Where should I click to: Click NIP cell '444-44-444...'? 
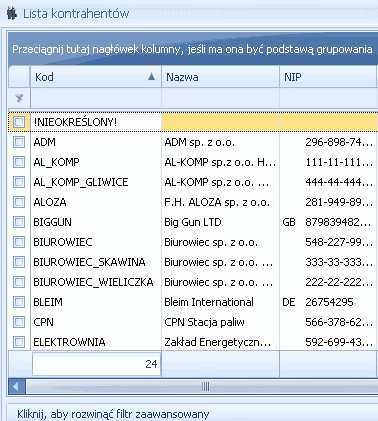[x=329, y=182]
